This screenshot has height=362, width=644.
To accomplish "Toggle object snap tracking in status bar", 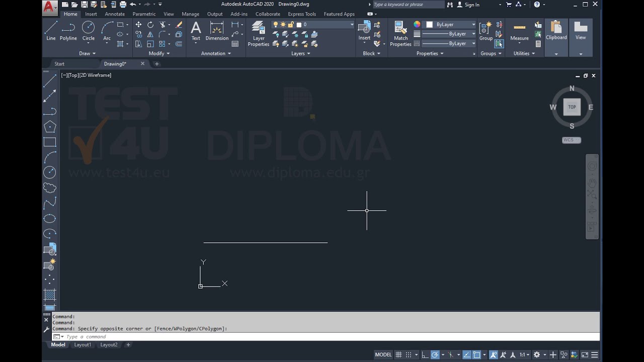I will 467,355.
